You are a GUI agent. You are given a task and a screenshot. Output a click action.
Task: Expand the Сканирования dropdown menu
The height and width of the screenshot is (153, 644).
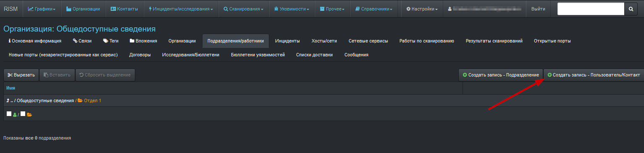coord(244,9)
